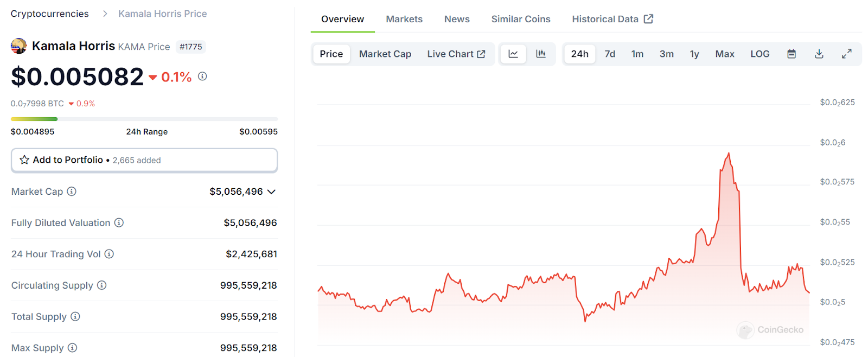Image resolution: width=868 pixels, height=357 pixels.
Task: Toggle LOG scale on chart
Action: [x=760, y=54]
